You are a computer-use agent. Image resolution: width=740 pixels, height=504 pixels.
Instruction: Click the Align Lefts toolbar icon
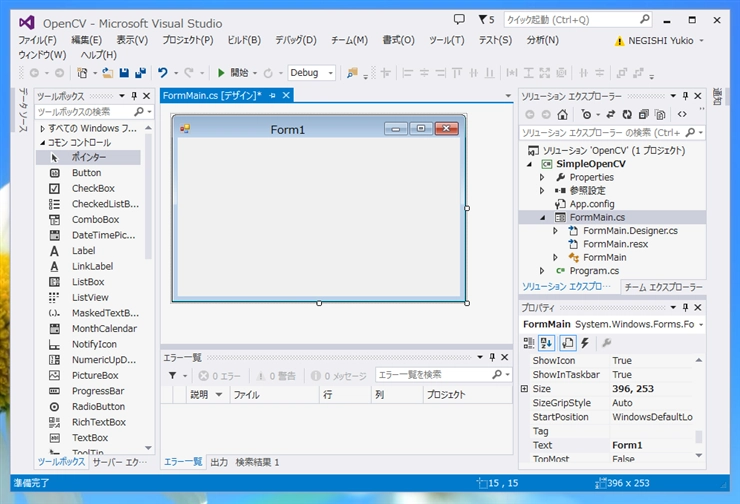[408, 73]
